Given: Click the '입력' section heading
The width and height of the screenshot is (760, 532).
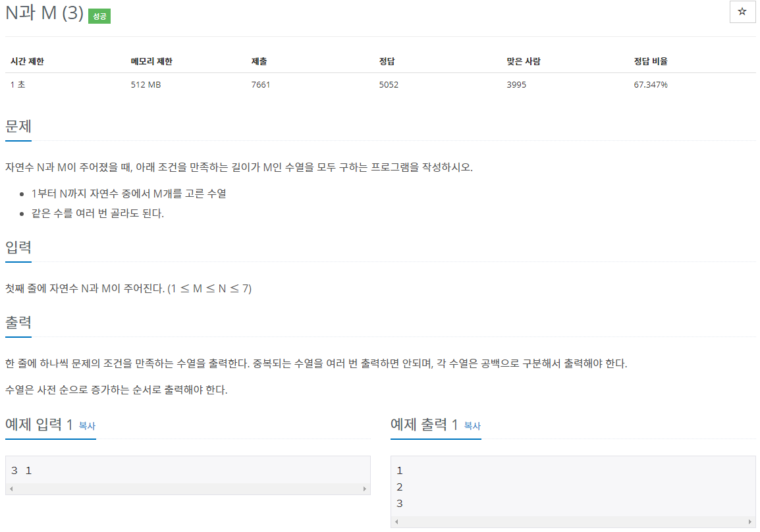Looking at the screenshot, I should click(18, 248).
